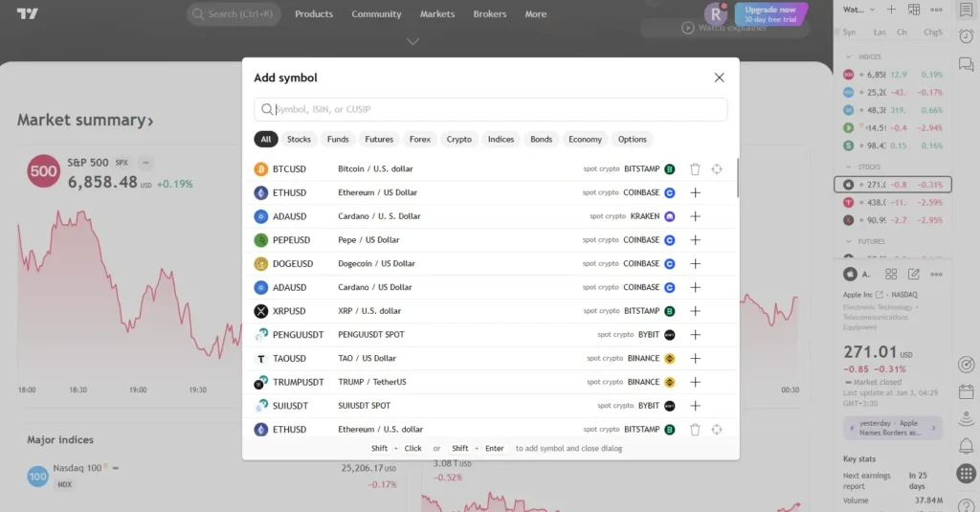Screen dimensions: 980x512
Task: Click the TradingView logo
Action: point(28,14)
